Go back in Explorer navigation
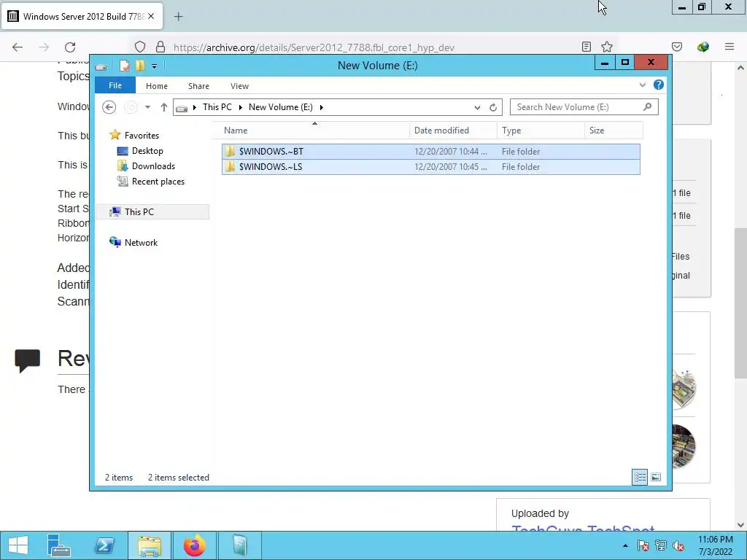Image resolution: width=747 pixels, height=560 pixels. 109,107
